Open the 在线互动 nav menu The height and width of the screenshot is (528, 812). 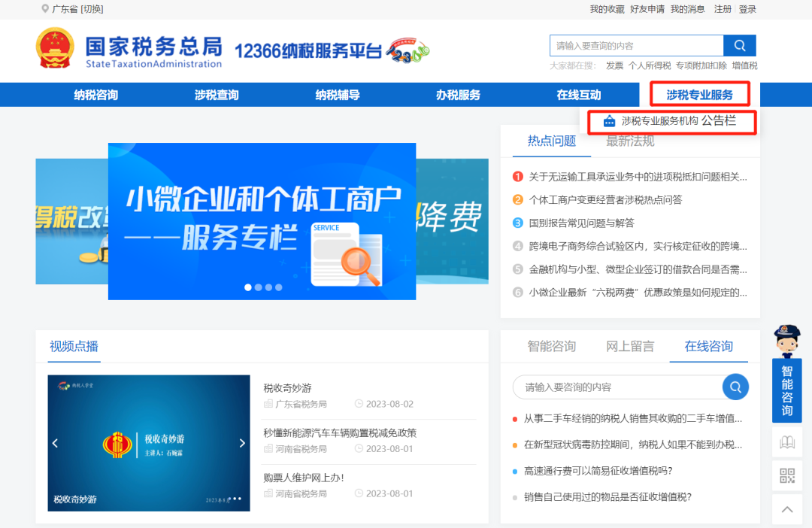coord(579,95)
